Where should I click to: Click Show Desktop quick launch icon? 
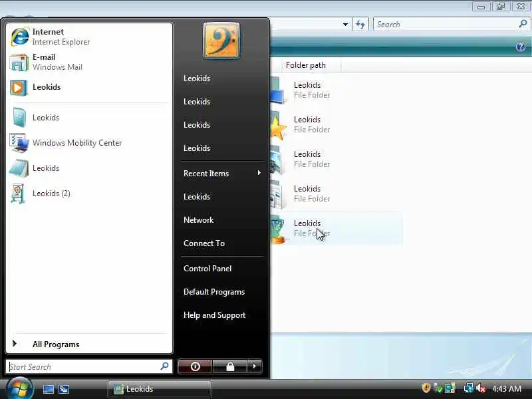pyautogui.click(x=48, y=389)
